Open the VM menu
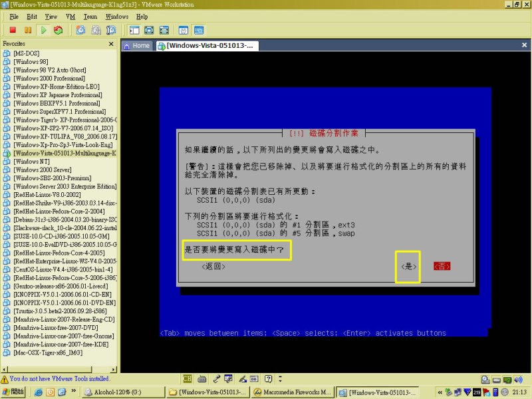532x399 pixels. 70,17
